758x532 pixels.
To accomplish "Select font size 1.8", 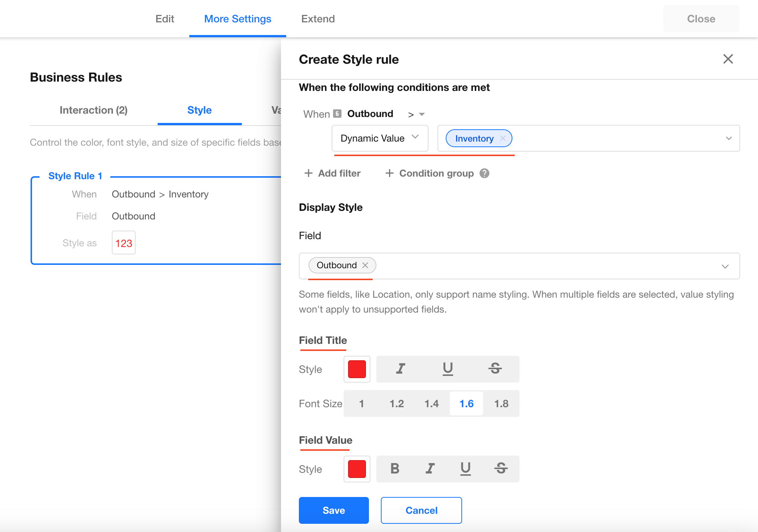I will pos(501,403).
